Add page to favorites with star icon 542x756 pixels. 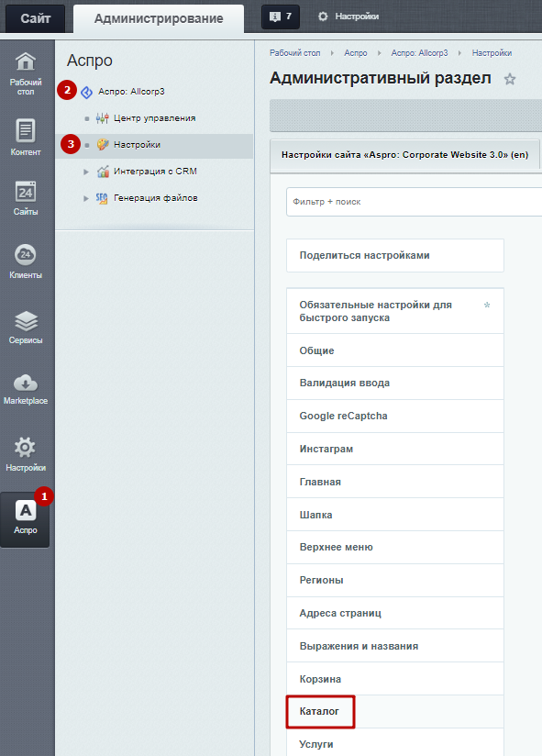(x=510, y=79)
